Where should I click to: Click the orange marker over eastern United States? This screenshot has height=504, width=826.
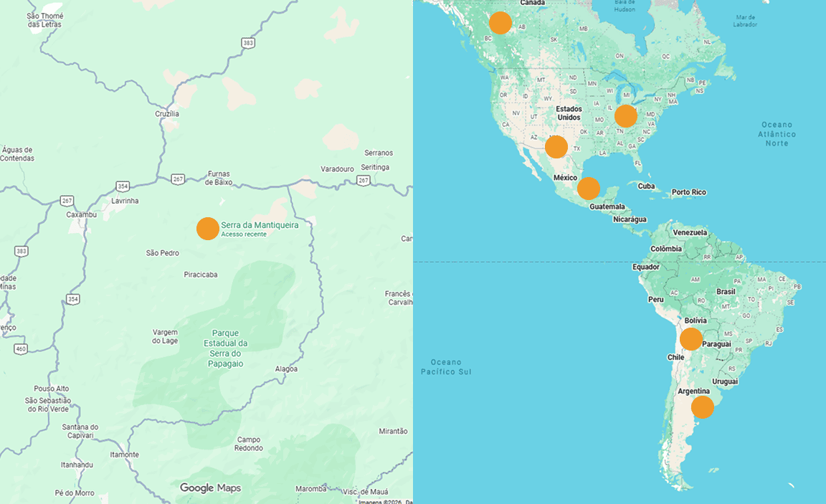(626, 116)
